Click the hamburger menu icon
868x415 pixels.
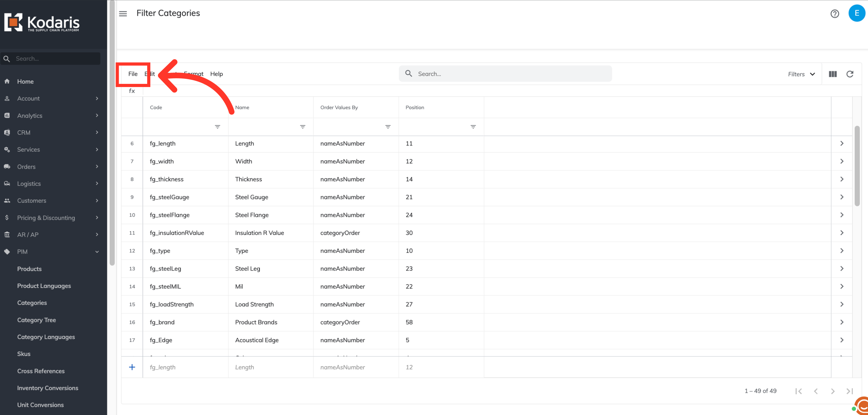pyautogui.click(x=123, y=14)
